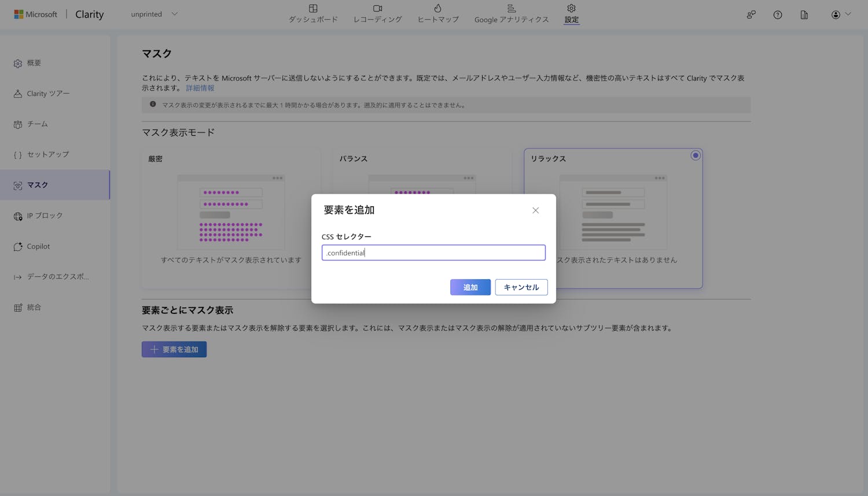Click the help question mark icon
The width and height of the screenshot is (868, 496).
tap(777, 15)
